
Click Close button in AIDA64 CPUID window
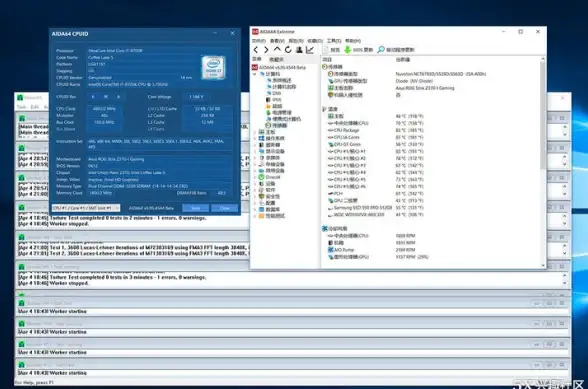point(224,208)
